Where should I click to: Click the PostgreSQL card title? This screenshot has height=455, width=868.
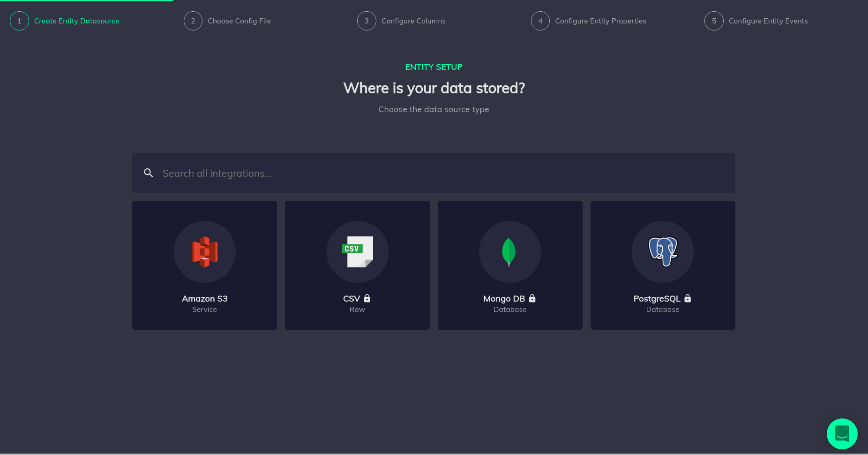click(657, 299)
